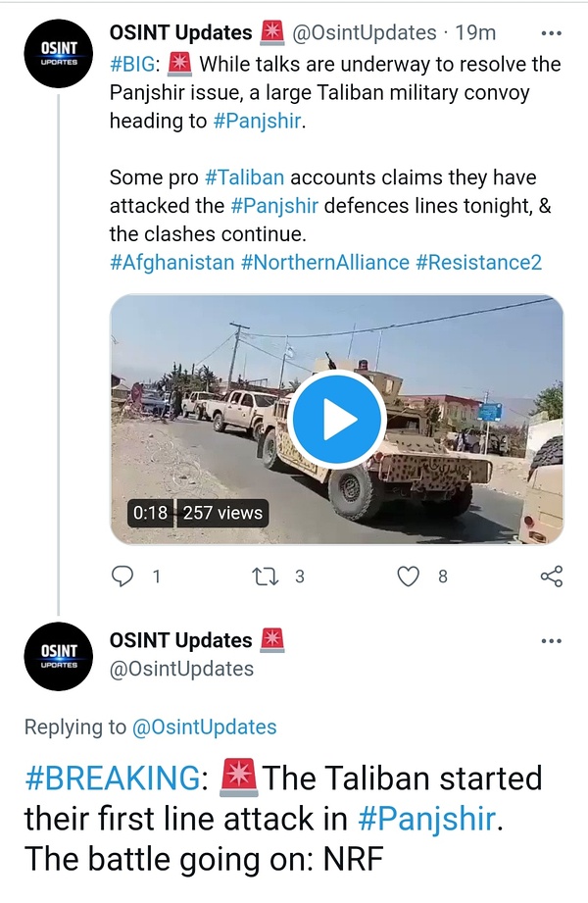Tap the 0:18 video duration badge
Screen dimensions: 588x903
151,512
